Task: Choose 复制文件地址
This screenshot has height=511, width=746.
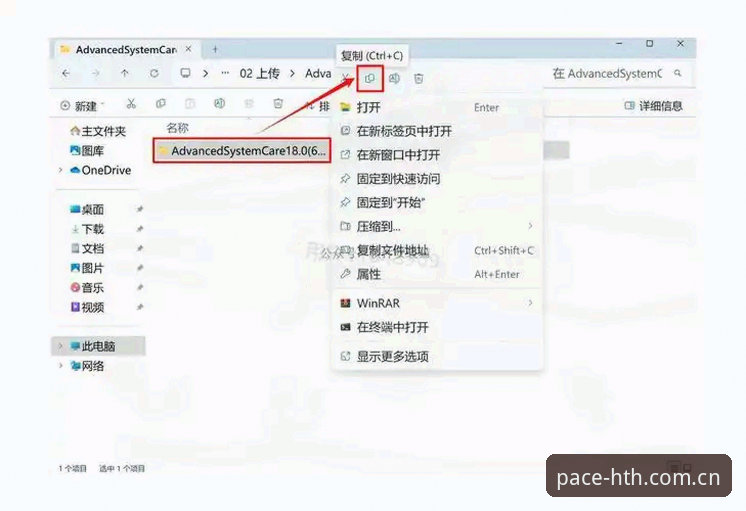Action: click(438, 250)
